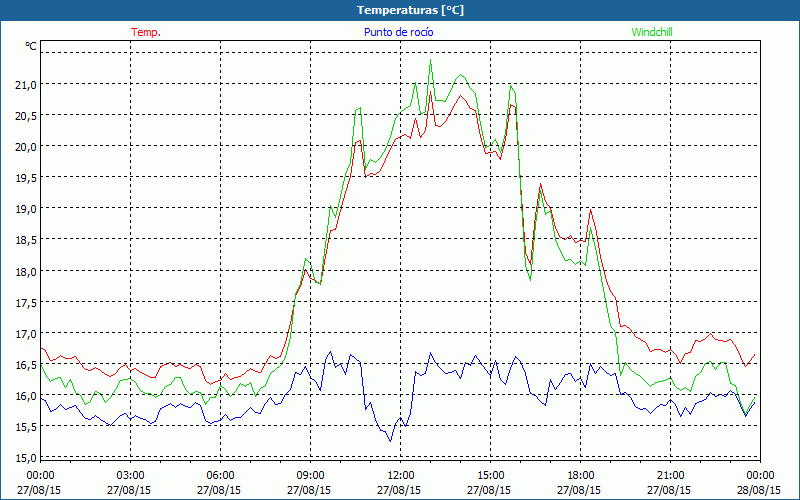Click the 21:00 time axis label
This screenshot has width=800, height=500.
670,476
